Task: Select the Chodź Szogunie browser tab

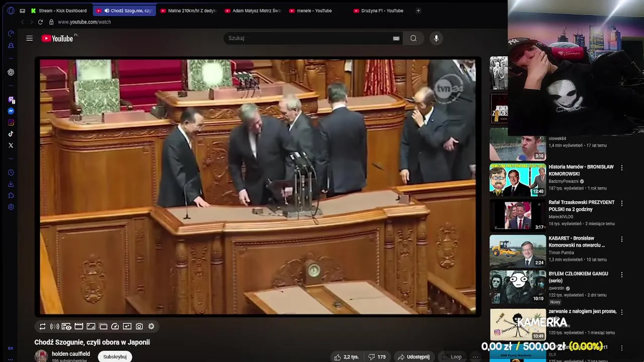Action: pyautogui.click(x=125, y=11)
